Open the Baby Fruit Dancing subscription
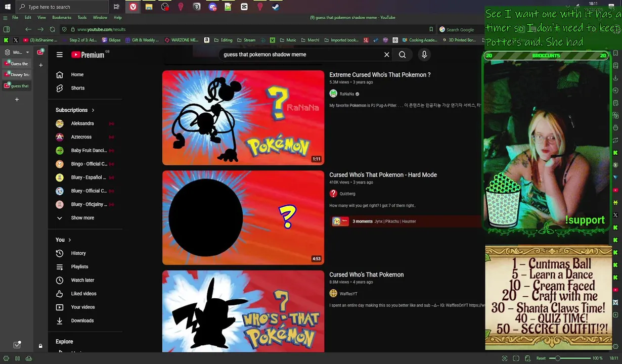 tap(85, 150)
